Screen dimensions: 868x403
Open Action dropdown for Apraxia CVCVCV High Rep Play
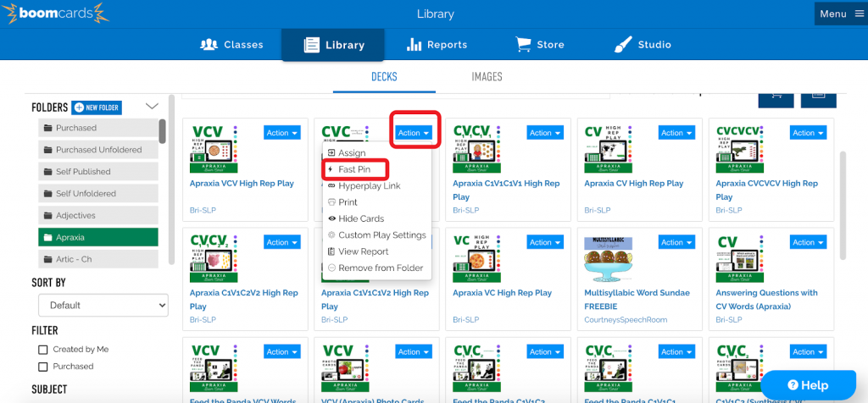coord(808,133)
